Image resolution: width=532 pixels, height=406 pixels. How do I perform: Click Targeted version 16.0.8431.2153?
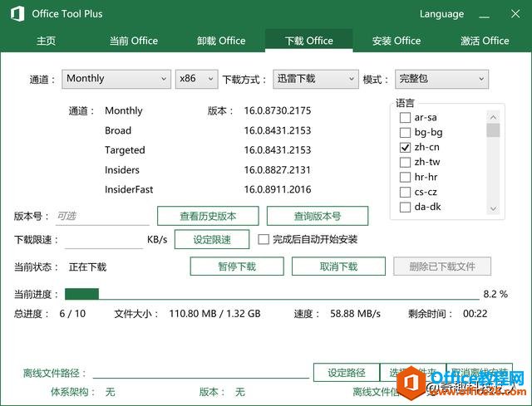278,150
